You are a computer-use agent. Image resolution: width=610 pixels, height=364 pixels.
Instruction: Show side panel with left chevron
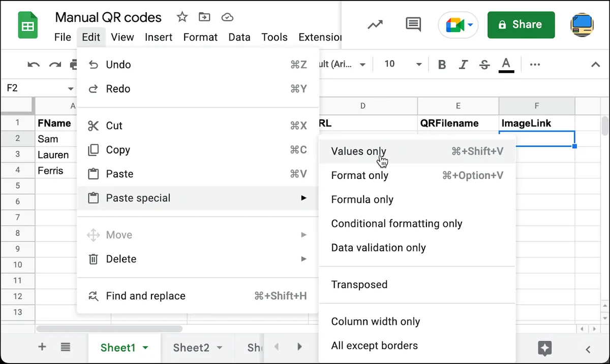(588, 349)
